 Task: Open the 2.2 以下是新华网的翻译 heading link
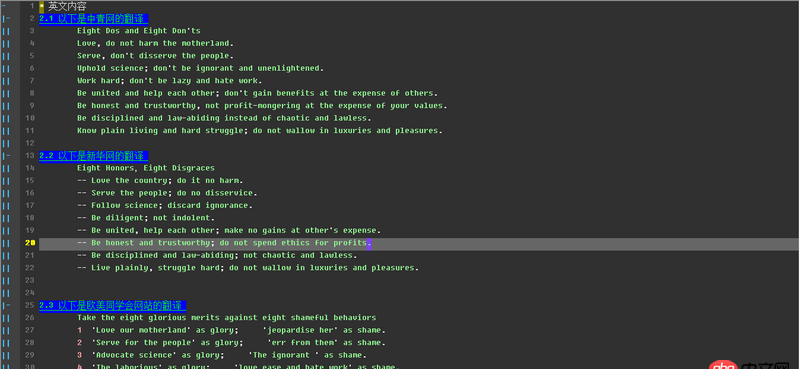(x=93, y=156)
